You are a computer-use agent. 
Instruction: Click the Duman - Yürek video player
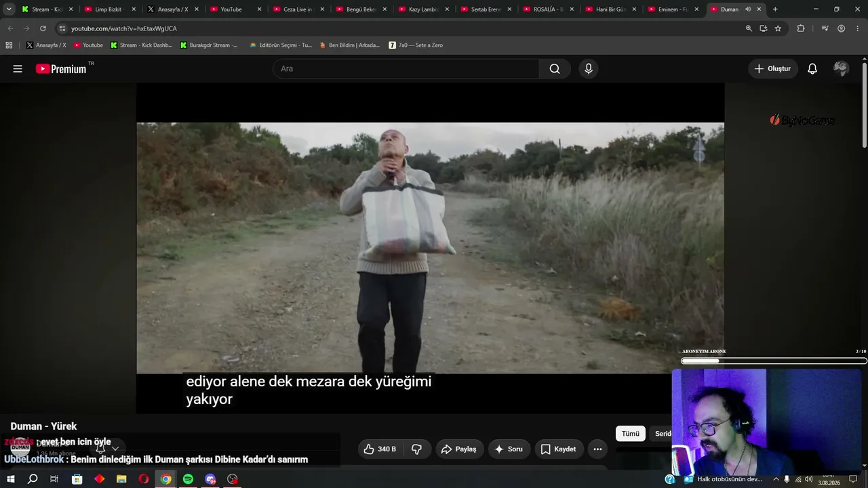pyautogui.click(x=430, y=248)
